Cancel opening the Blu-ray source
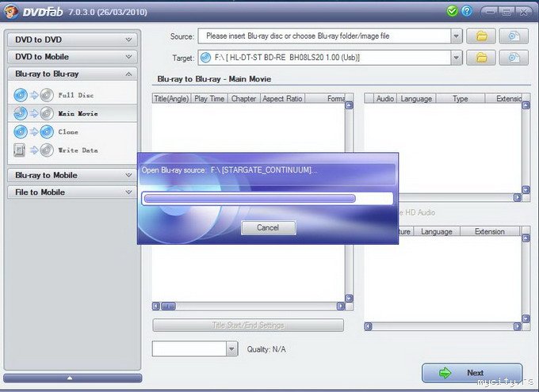This screenshot has height=392, width=539. [x=269, y=228]
